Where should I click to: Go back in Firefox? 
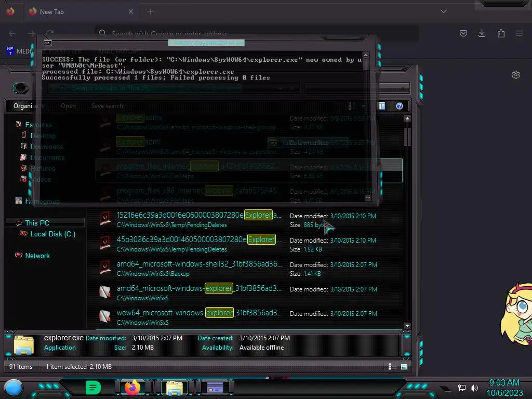click(12, 33)
